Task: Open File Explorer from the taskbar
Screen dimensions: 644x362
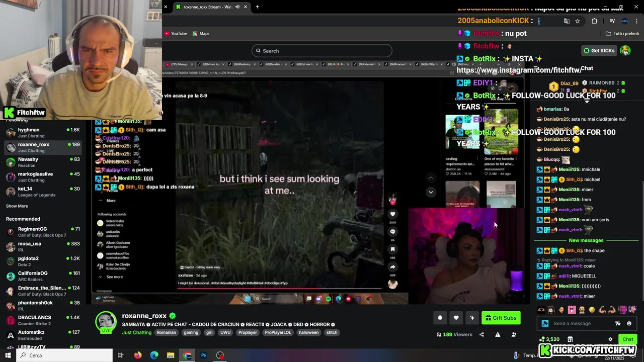Action: (171, 355)
